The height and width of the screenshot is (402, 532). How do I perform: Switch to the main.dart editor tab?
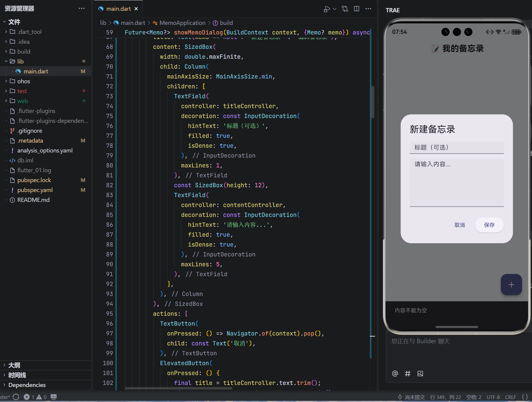118,9
